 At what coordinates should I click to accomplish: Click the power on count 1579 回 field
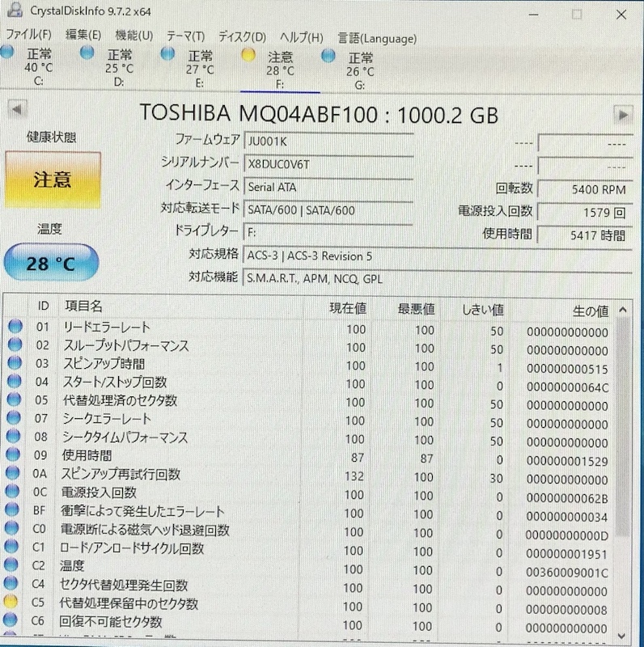pyautogui.click(x=586, y=212)
